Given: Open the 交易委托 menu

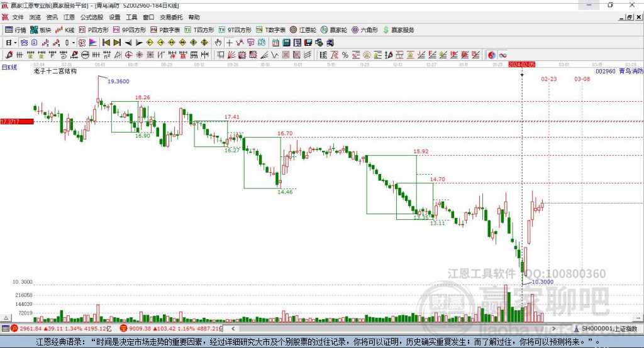Looking at the screenshot, I should (171, 17).
